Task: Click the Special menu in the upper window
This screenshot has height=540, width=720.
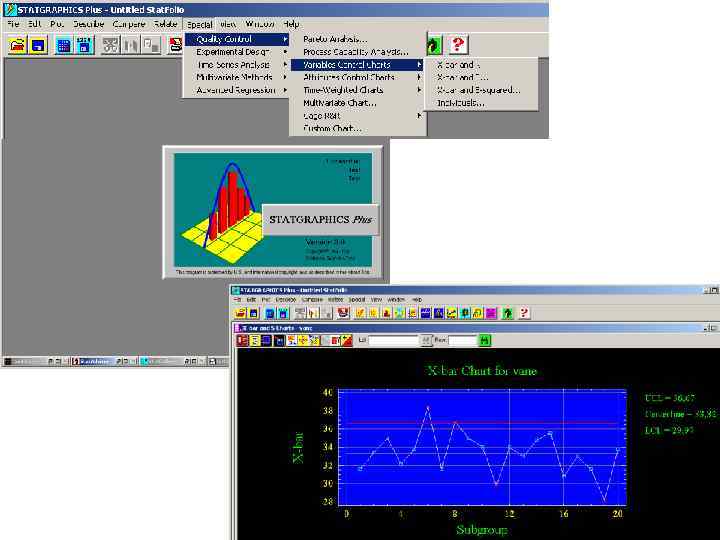Action: click(x=199, y=24)
